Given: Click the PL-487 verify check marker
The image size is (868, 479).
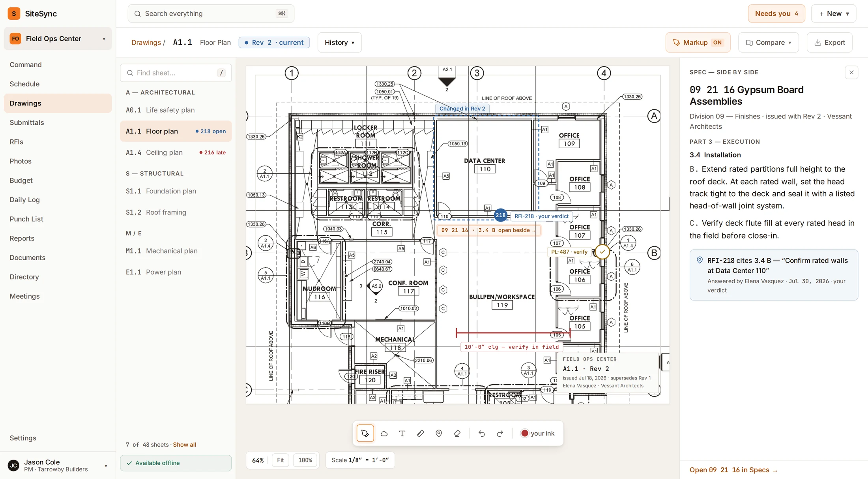Looking at the screenshot, I should (602, 252).
